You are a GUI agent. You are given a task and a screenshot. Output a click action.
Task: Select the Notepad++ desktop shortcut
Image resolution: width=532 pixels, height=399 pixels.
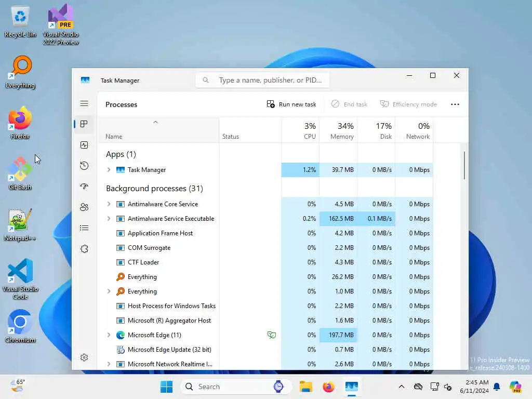20,224
